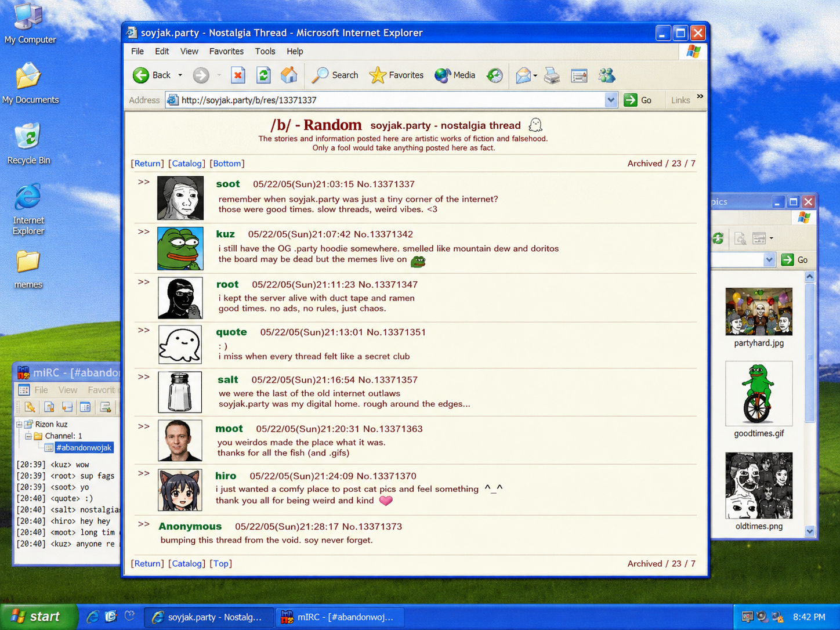Click the Top link in the thread footer
Screen dimensions: 840x630
[221, 563]
